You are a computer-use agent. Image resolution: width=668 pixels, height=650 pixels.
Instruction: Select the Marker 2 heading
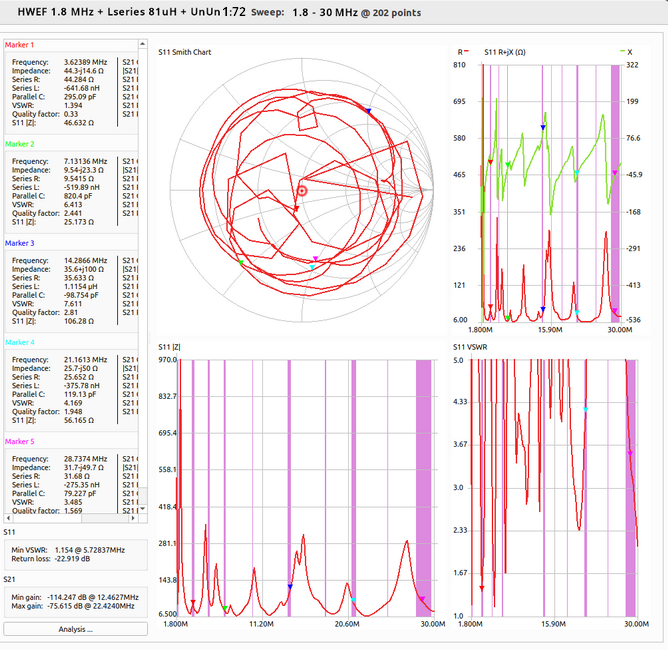[x=20, y=144]
